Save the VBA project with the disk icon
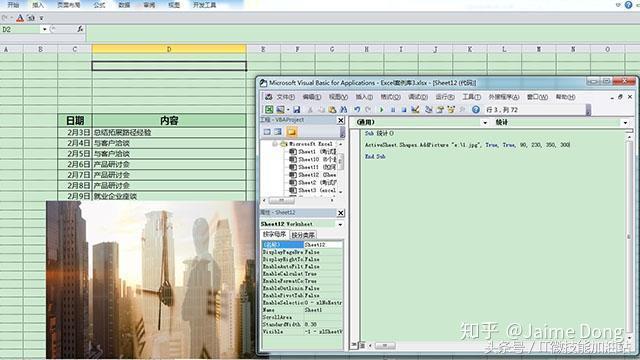640x360 pixels. [x=297, y=109]
